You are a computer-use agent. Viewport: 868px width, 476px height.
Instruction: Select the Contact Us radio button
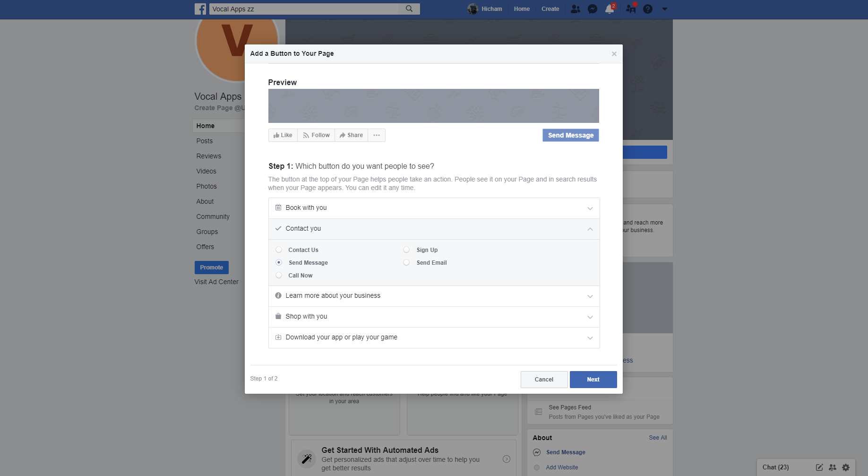pos(279,250)
